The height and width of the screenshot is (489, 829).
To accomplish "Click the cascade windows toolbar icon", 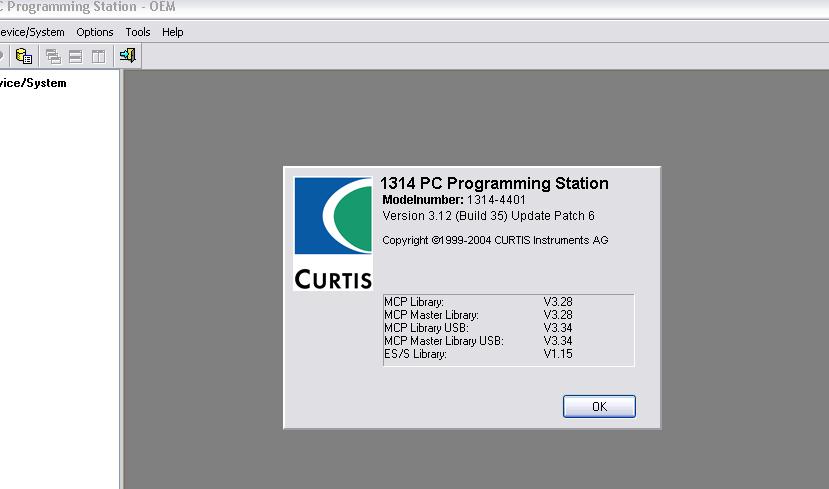I will (x=53, y=56).
